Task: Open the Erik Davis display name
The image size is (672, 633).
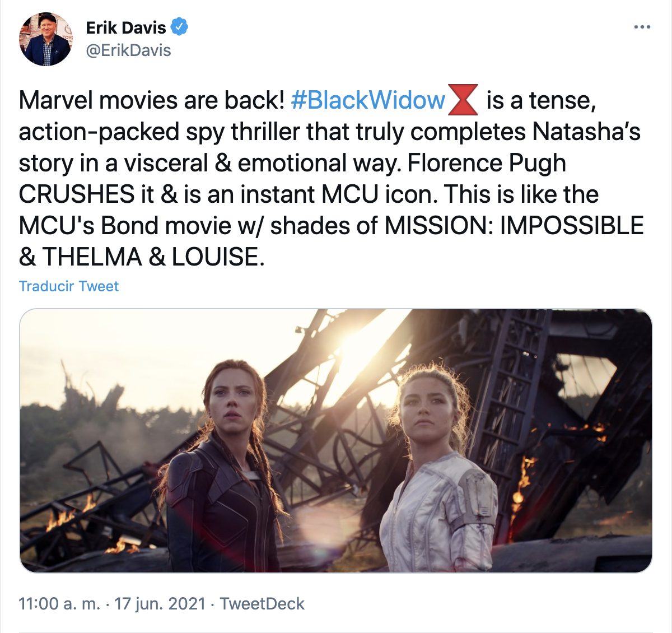Action: pos(126,27)
